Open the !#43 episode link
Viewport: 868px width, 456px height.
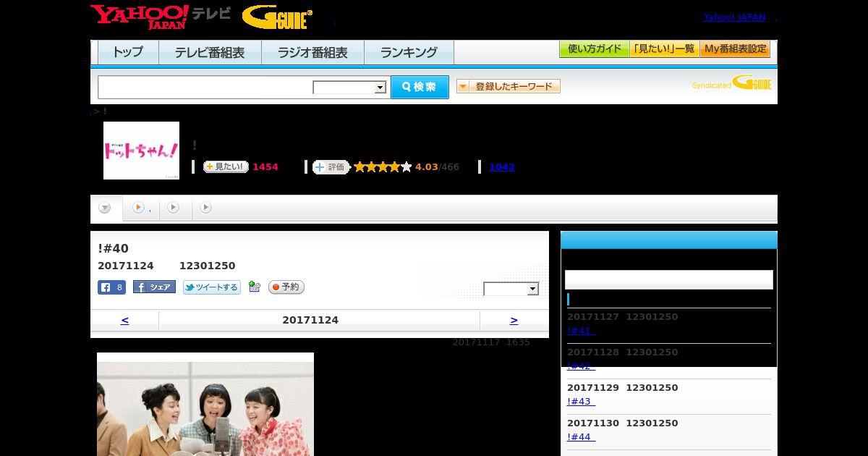pyautogui.click(x=581, y=402)
